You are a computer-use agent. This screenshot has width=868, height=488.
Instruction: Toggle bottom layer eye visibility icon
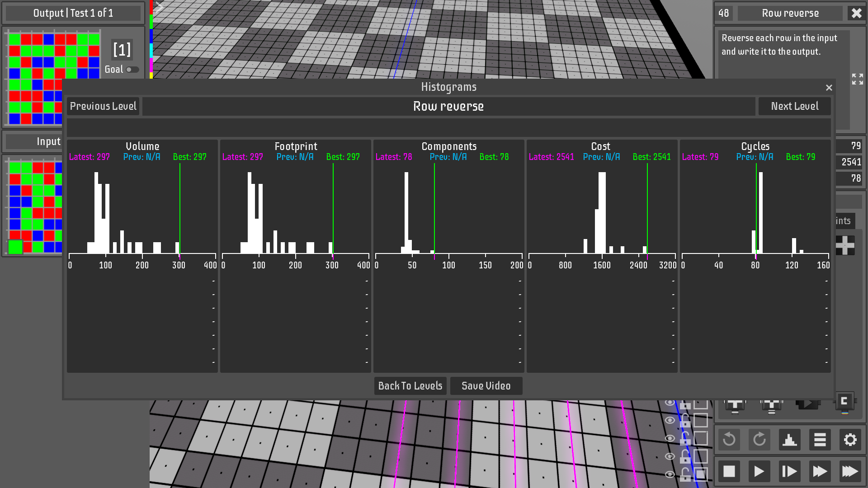(670, 474)
